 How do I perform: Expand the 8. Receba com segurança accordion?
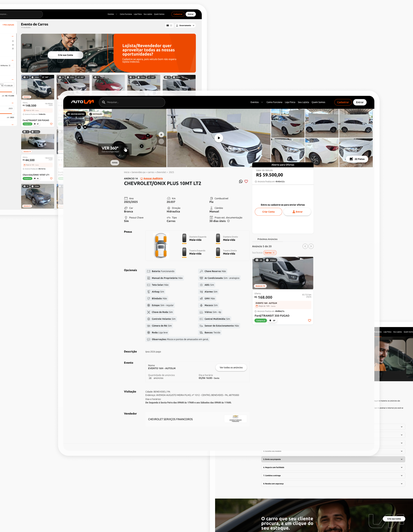[x=333, y=484]
